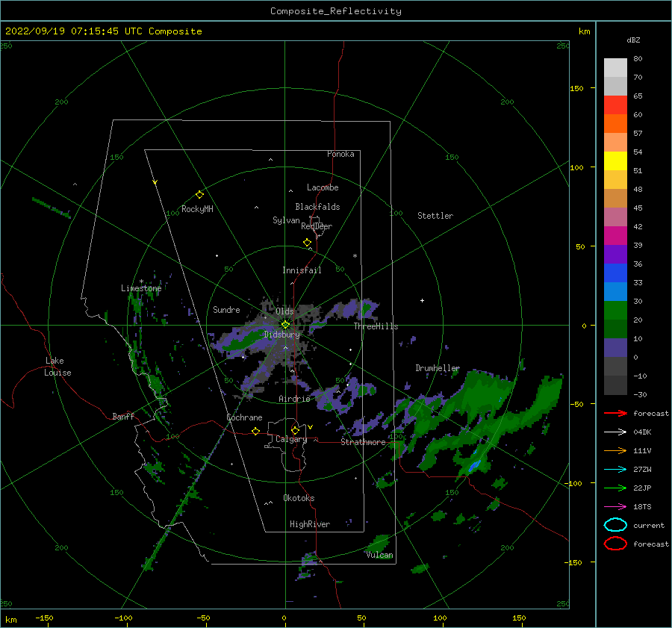672x628 pixels.
Task: Click the Strathmore label
Action: click(x=363, y=442)
